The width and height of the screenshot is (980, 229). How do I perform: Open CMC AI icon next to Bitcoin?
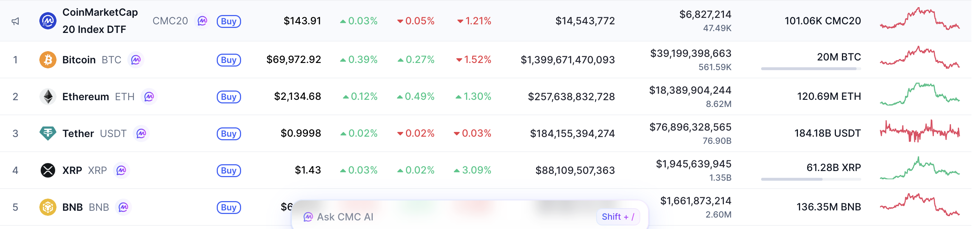[x=136, y=60]
